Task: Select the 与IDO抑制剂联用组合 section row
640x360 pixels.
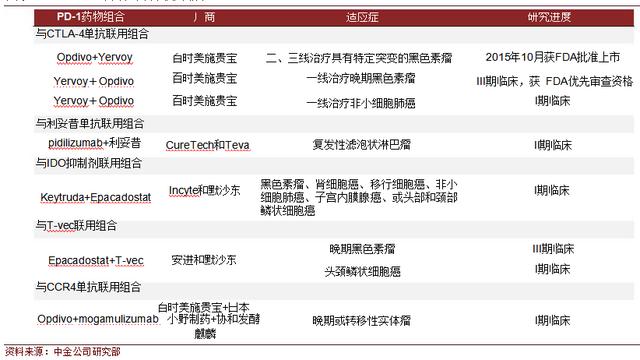Action: 334,163
